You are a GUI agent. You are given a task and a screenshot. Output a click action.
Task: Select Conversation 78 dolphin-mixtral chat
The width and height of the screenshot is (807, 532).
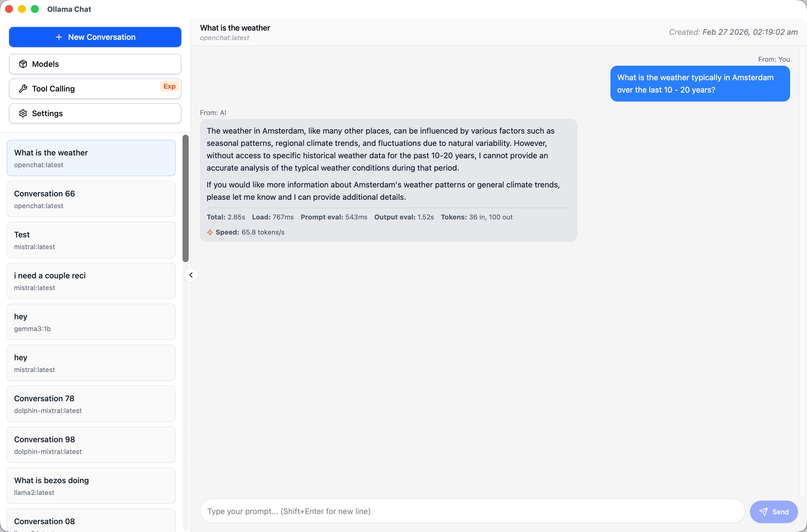coord(91,404)
